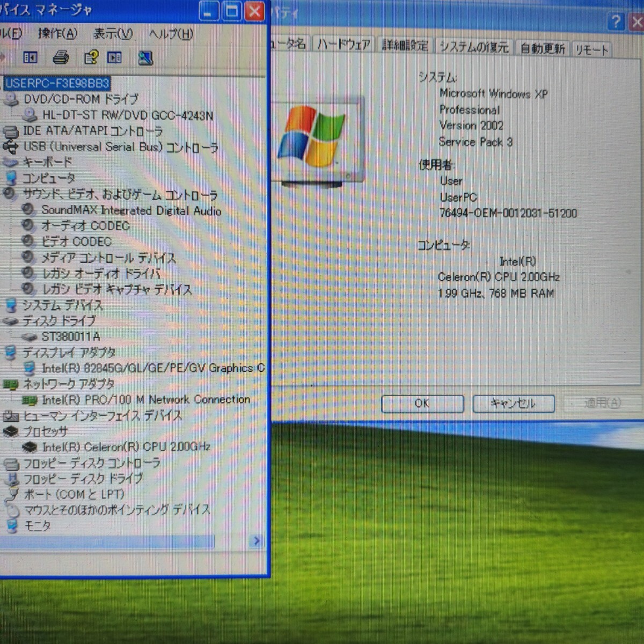Image resolution: width=644 pixels, height=644 pixels.
Task: Click the キャンセル button
Action: (x=513, y=403)
